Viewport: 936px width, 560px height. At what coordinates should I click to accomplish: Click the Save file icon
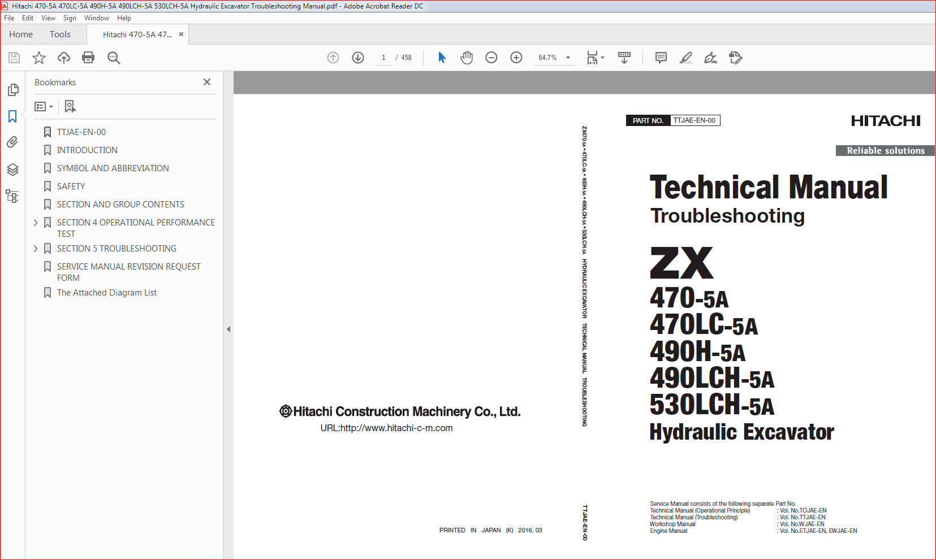click(14, 58)
